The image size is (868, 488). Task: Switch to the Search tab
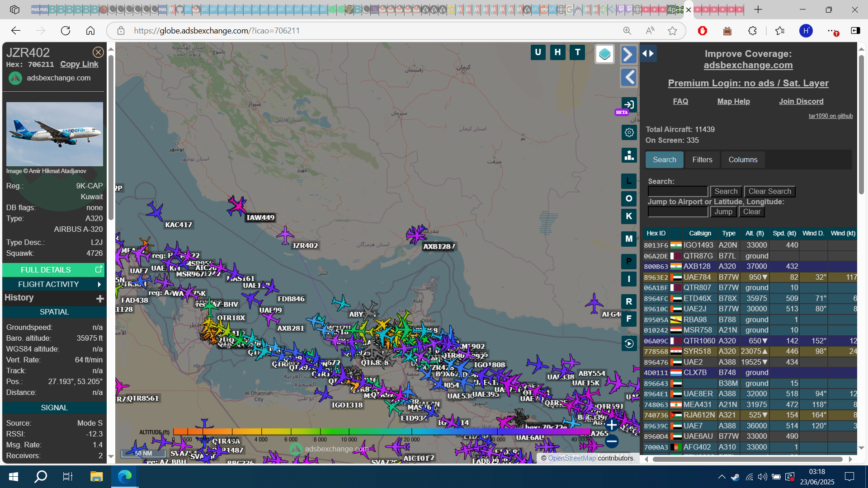(664, 160)
